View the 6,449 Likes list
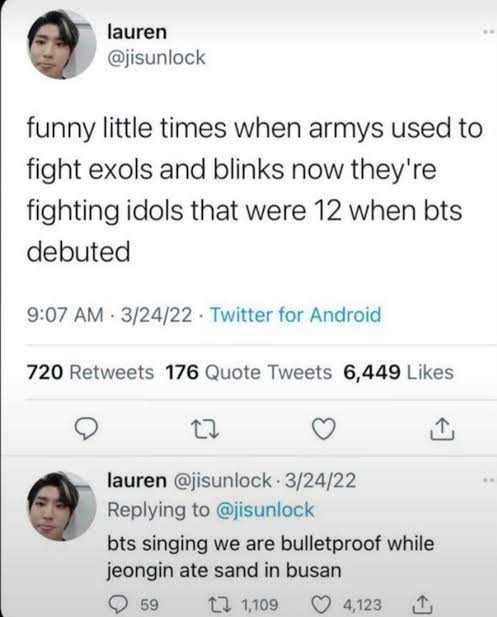497x617 pixels. [x=399, y=372]
